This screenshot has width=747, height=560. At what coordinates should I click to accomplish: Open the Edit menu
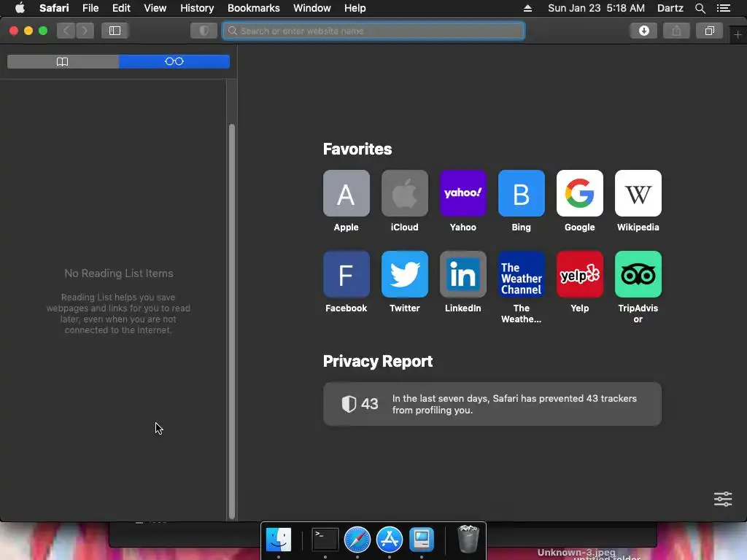(122, 8)
